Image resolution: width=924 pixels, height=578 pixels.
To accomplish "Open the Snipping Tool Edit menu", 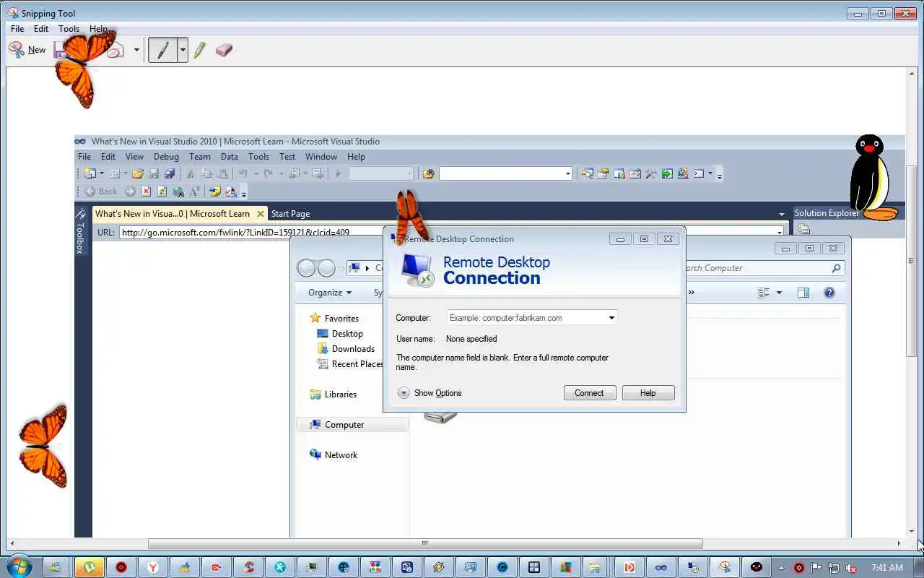I will point(41,29).
